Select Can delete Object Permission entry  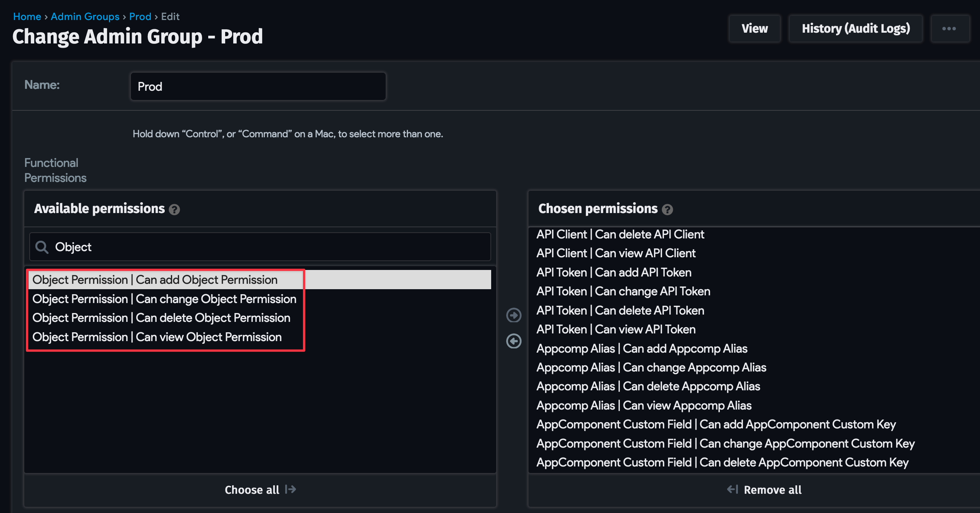pos(161,318)
